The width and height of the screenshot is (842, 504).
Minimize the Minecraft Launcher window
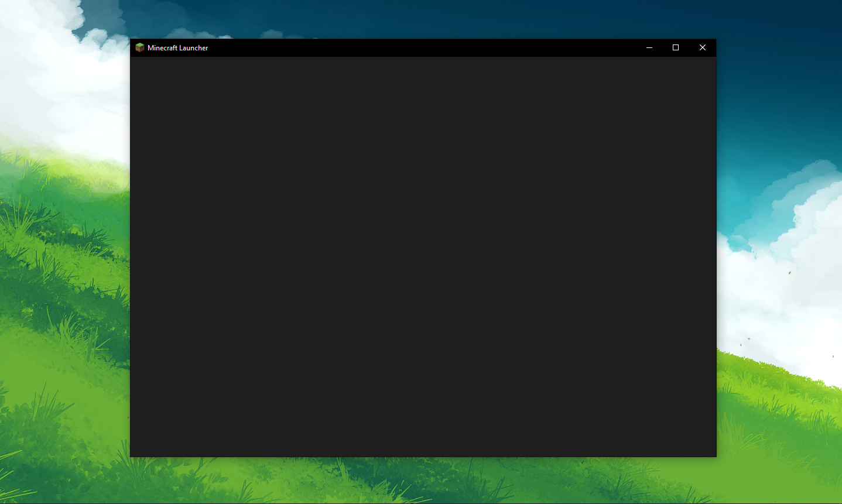(x=649, y=47)
